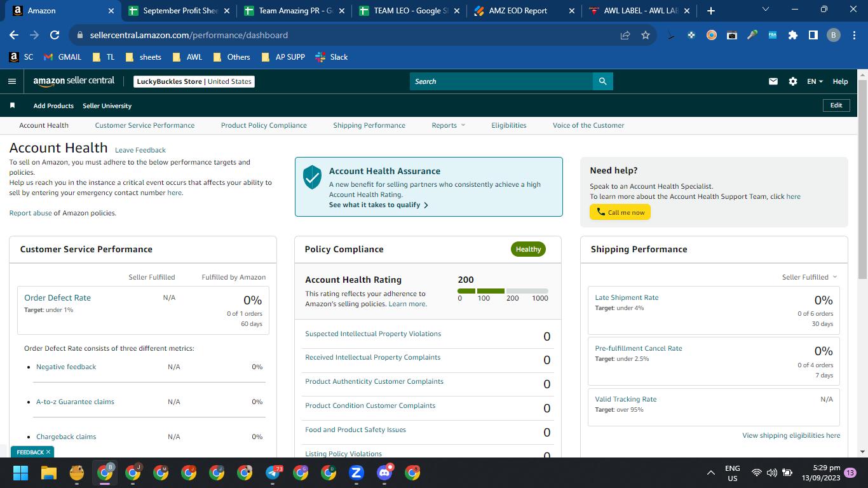
Task: Open Suspected Intellectual Property Violations link
Action: point(373,334)
